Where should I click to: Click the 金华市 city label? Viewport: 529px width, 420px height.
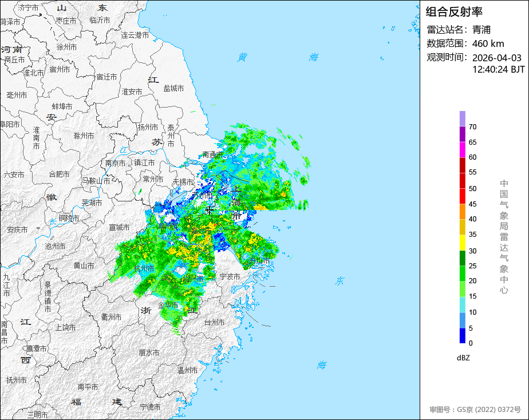168,305
